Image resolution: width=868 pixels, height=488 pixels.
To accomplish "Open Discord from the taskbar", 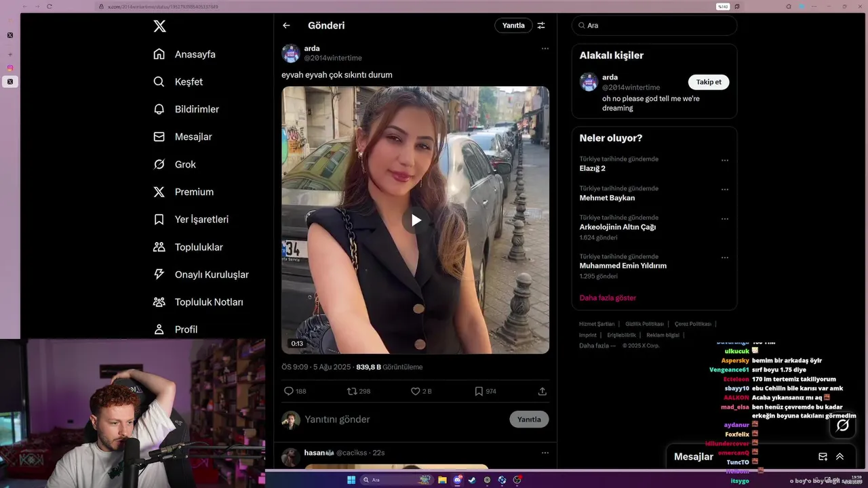I will pyautogui.click(x=458, y=480).
